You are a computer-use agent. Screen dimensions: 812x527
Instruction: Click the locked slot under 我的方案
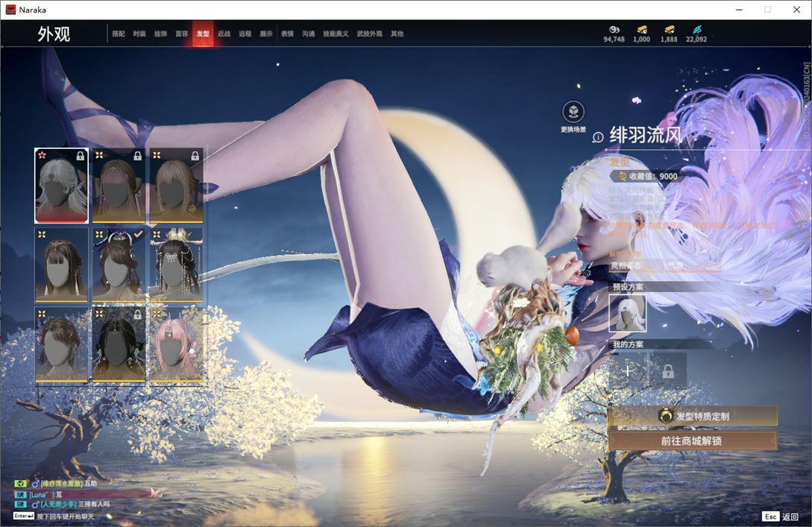(667, 370)
